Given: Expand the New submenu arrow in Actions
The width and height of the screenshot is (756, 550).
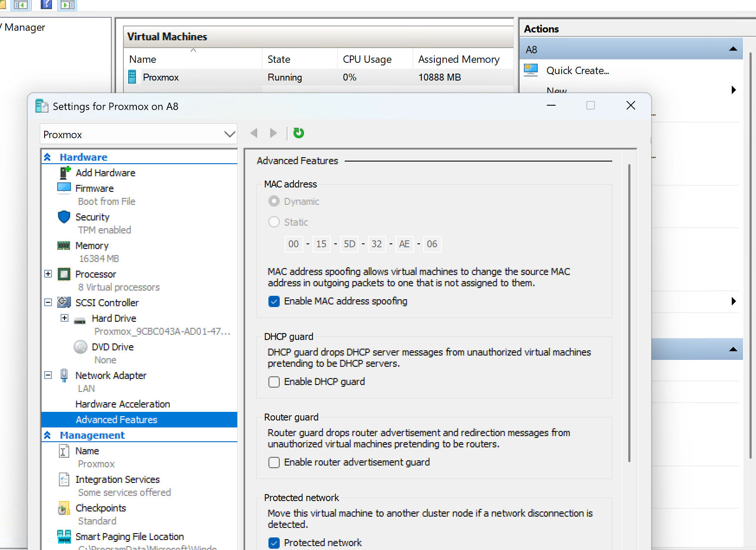Looking at the screenshot, I should [x=733, y=90].
